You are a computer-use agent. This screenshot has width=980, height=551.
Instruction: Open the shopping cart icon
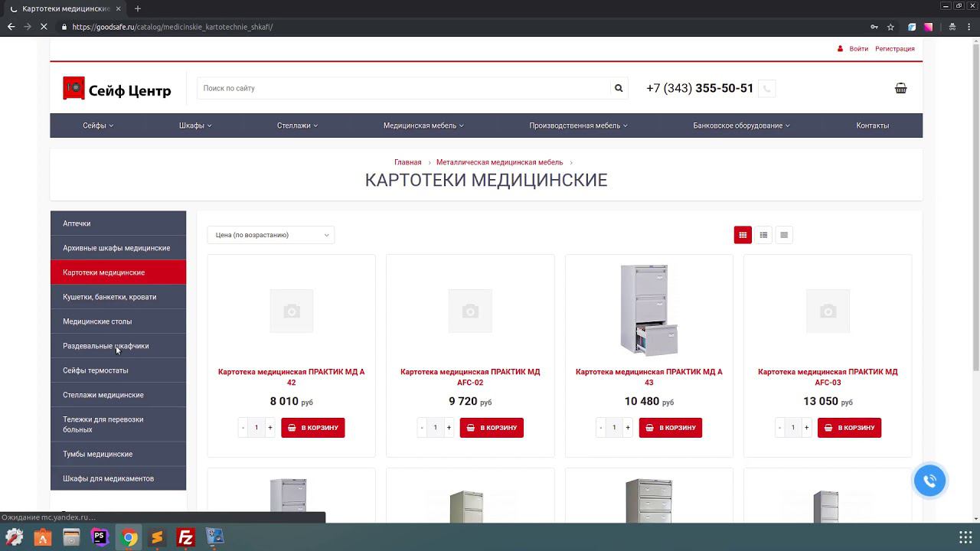coord(901,88)
